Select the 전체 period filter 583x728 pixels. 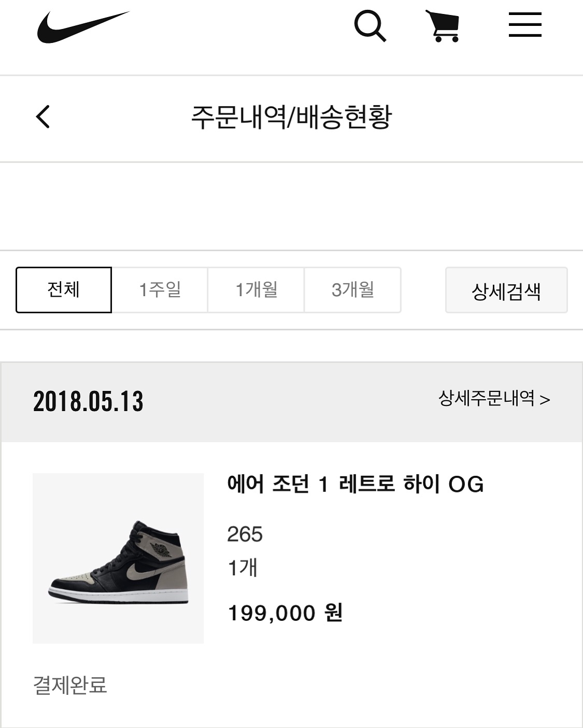click(x=64, y=289)
